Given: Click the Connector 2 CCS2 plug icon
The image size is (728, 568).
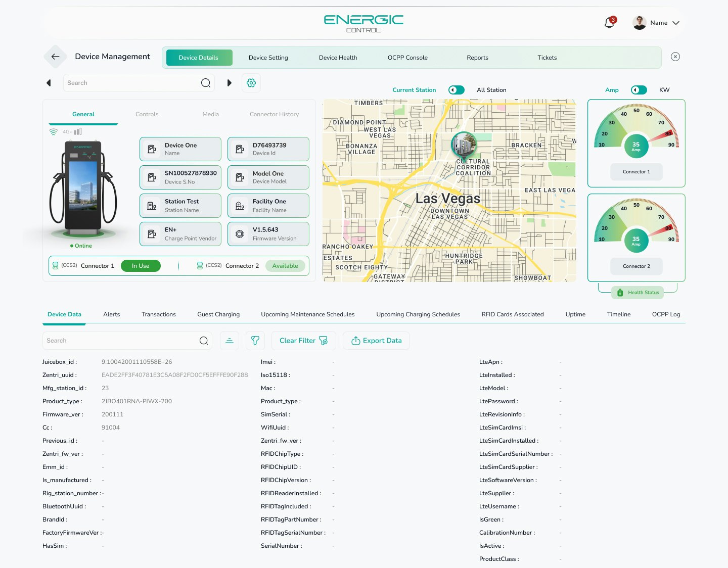Looking at the screenshot, I should [200, 266].
